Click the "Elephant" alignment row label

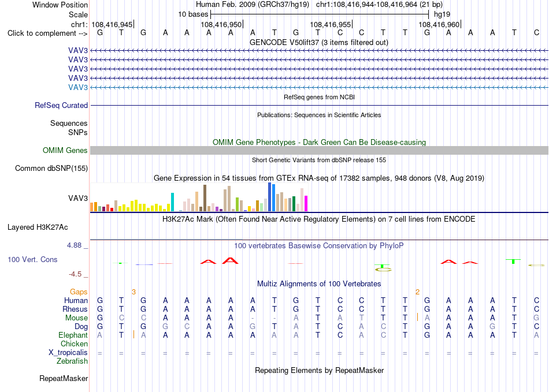pos(73,335)
